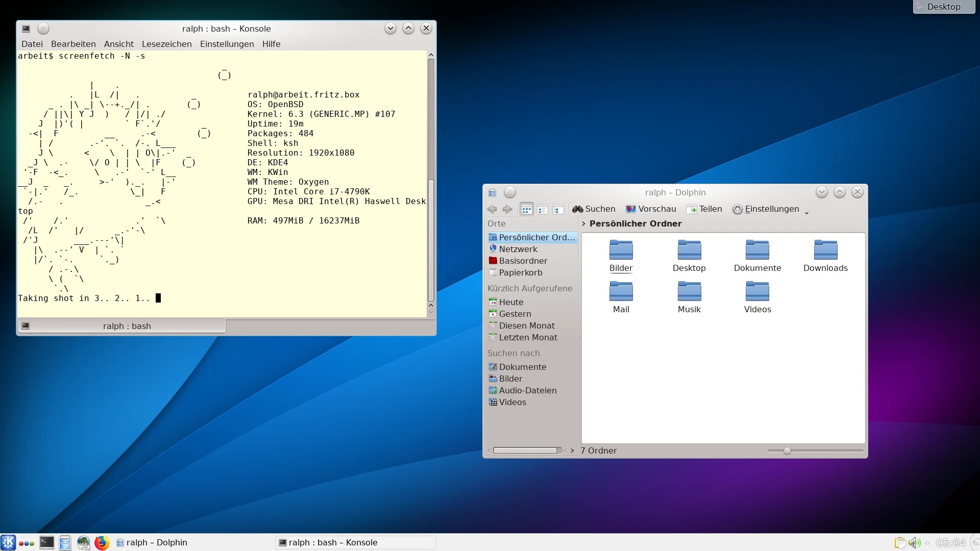Click the Konsole scrollbar down arrow
The width and height of the screenshot is (980, 551).
[431, 312]
